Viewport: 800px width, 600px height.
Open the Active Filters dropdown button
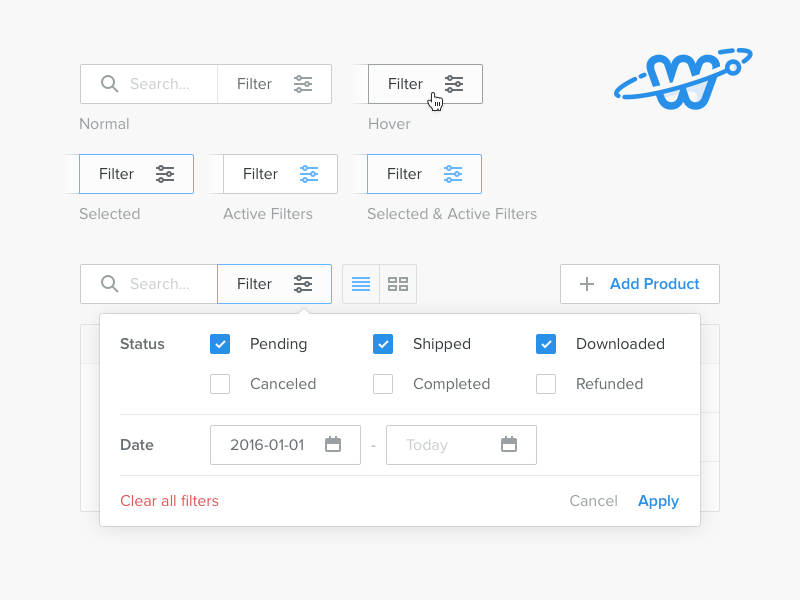280,174
